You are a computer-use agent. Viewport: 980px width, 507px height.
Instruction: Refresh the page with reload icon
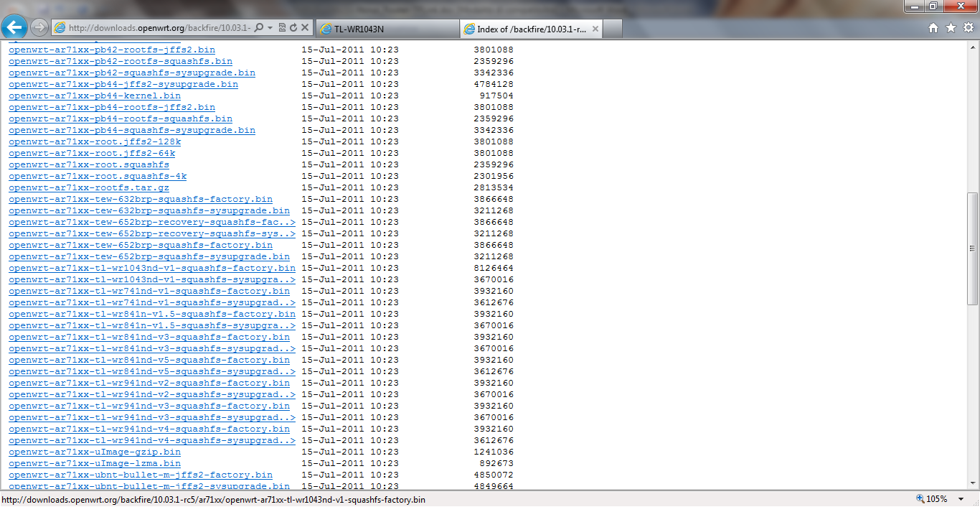pos(293,28)
